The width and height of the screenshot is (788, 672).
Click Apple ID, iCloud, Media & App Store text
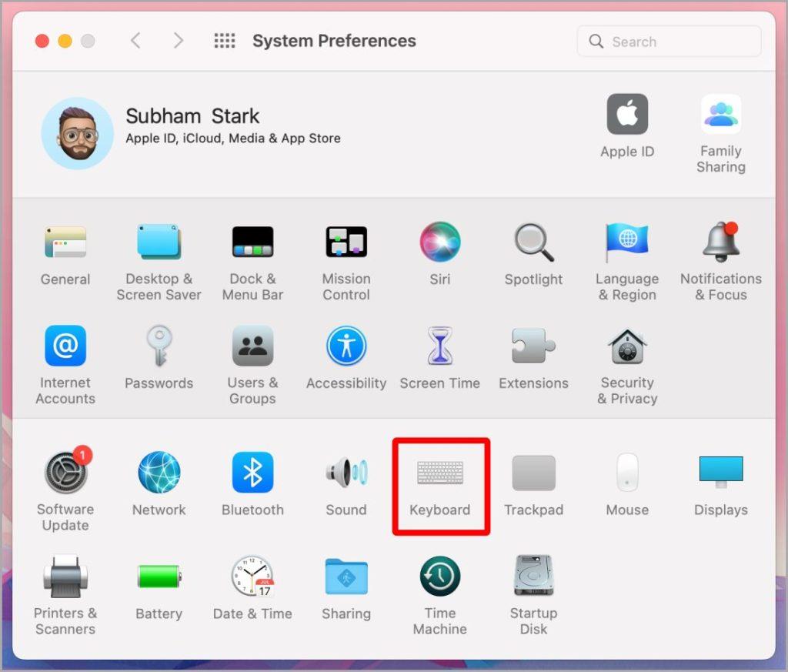[x=233, y=139]
